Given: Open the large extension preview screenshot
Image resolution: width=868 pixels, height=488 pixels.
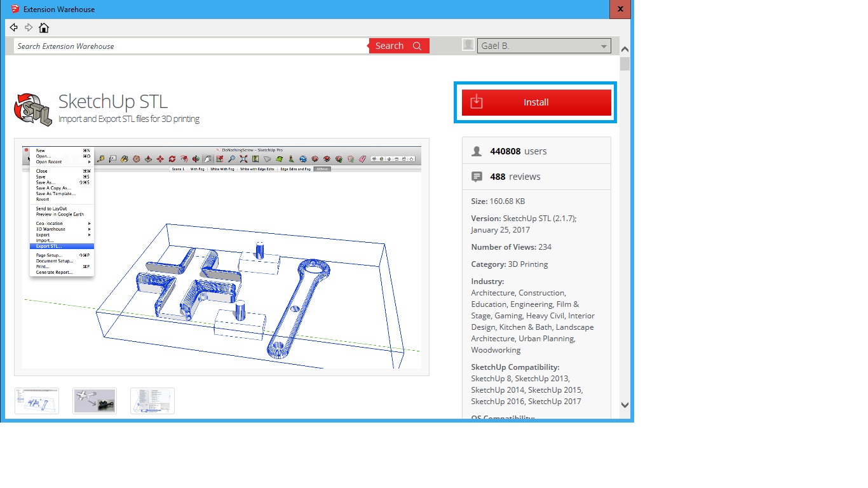Looking at the screenshot, I should [x=222, y=257].
